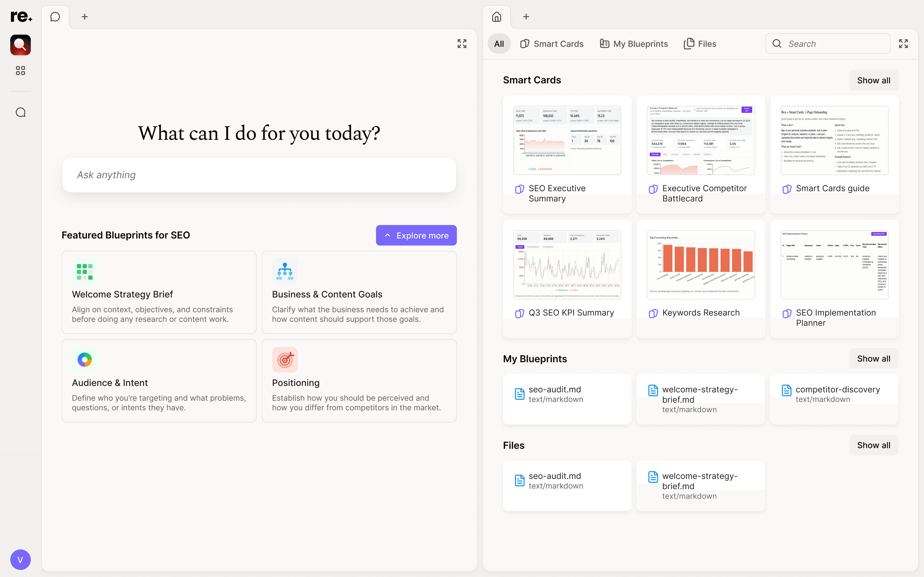Show all Smart Cards
Image resolution: width=924 pixels, height=577 pixels.
click(874, 80)
